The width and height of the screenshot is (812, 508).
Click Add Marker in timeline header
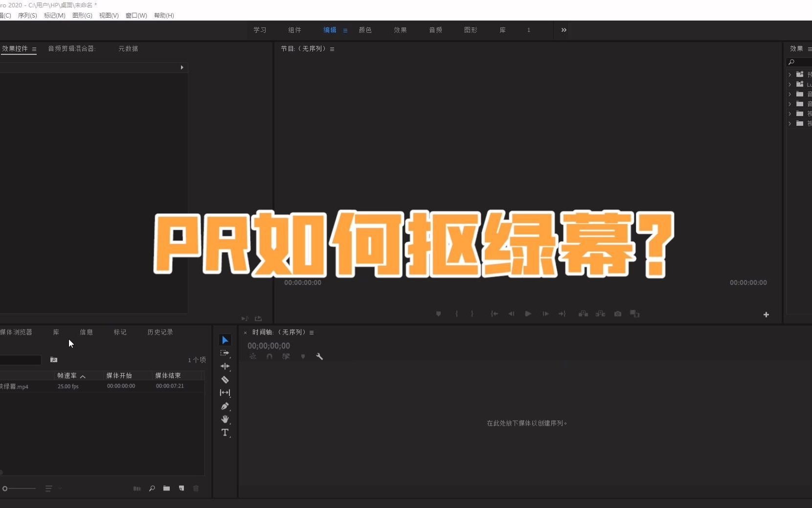[303, 357]
